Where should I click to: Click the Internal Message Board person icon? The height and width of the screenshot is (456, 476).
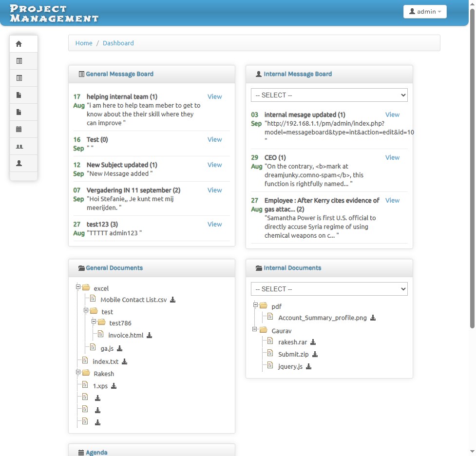pos(259,74)
